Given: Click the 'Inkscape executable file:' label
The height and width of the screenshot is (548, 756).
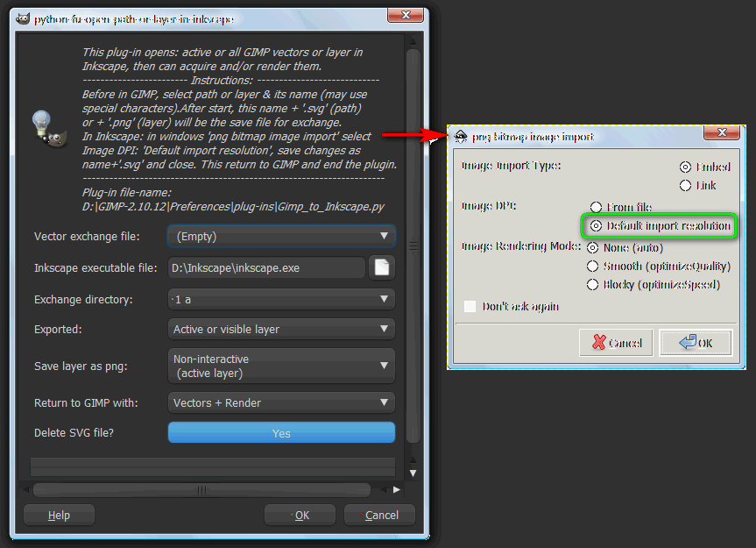Looking at the screenshot, I should point(95,267).
